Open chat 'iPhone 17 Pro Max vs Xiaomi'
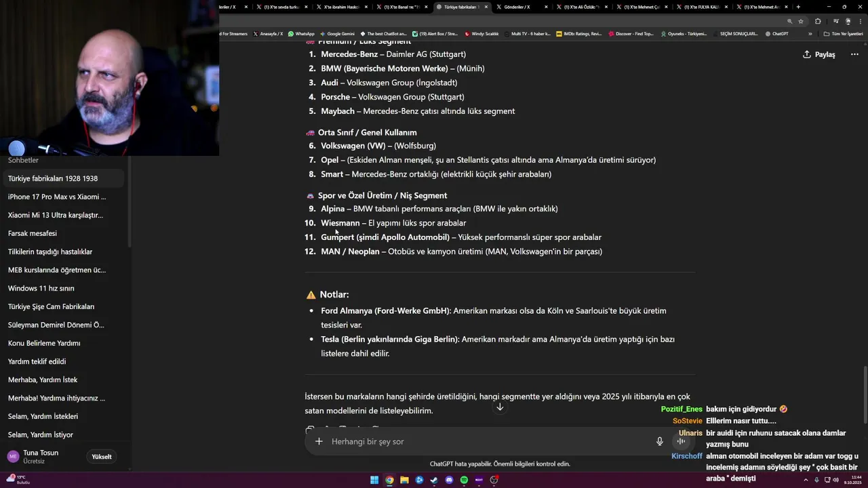Image resolution: width=868 pixels, height=488 pixels. [x=62, y=197]
